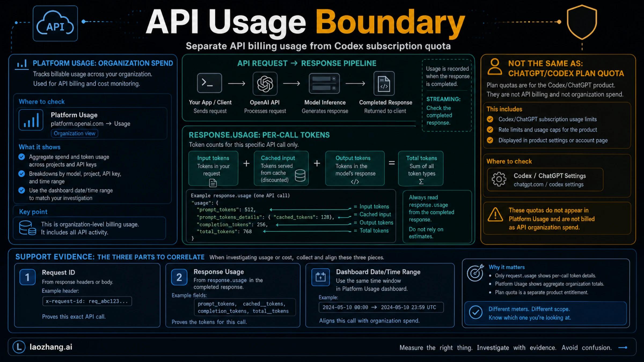
Task: Click the OpenAI logo icon
Action: tap(265, 84)
